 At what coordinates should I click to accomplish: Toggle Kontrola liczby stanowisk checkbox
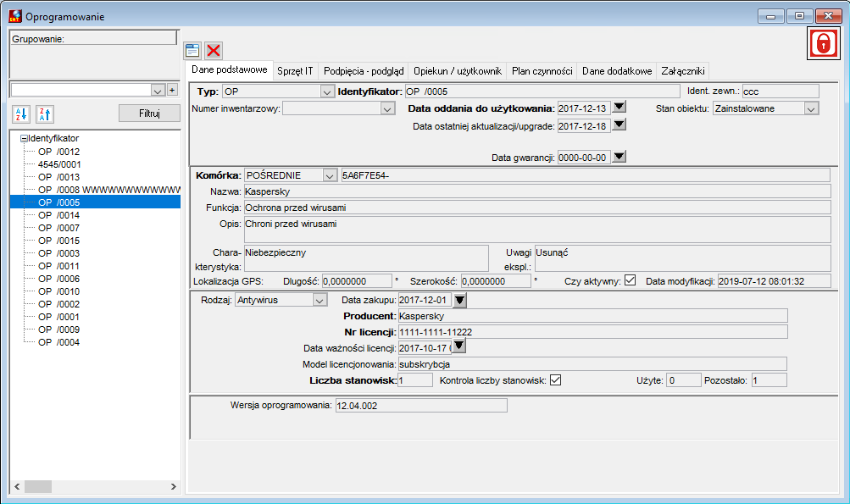pos(555,379)
